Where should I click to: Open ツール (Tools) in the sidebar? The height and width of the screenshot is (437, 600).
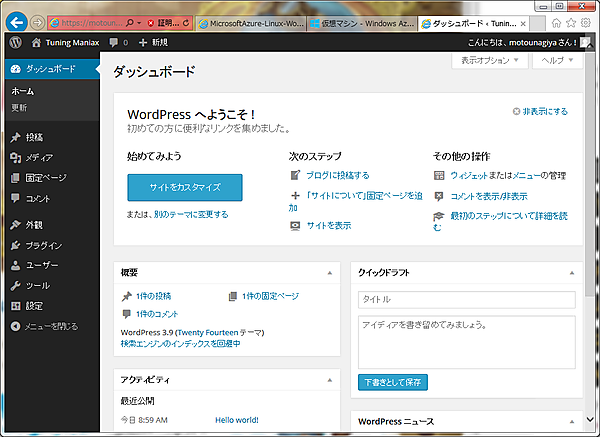pyautogui.click(x=37, y=285)
